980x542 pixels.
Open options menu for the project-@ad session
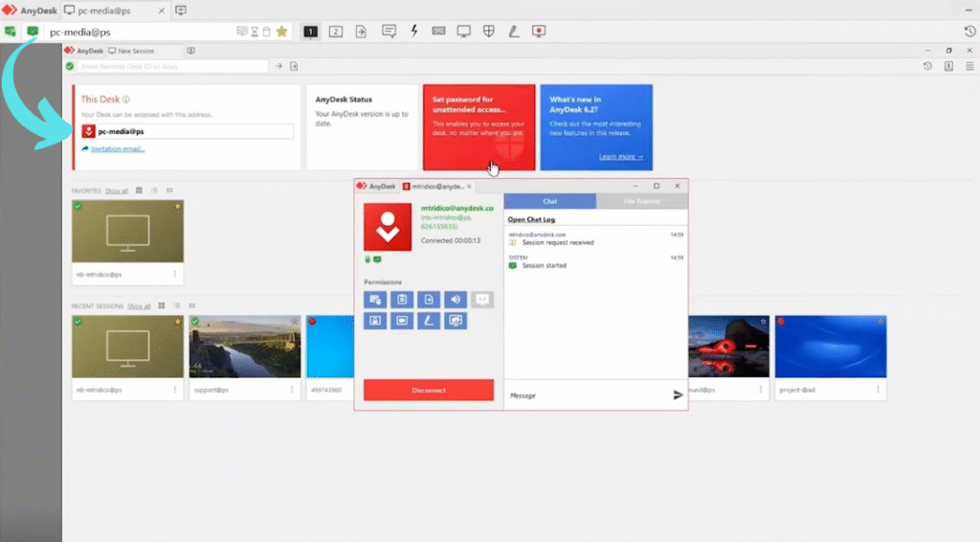(x=879, y=390)
